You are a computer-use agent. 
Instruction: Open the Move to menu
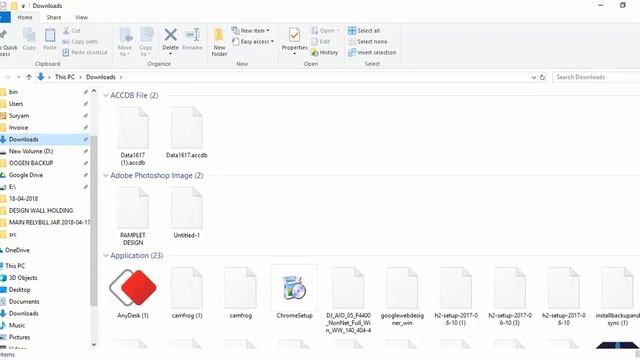[125, 42]
